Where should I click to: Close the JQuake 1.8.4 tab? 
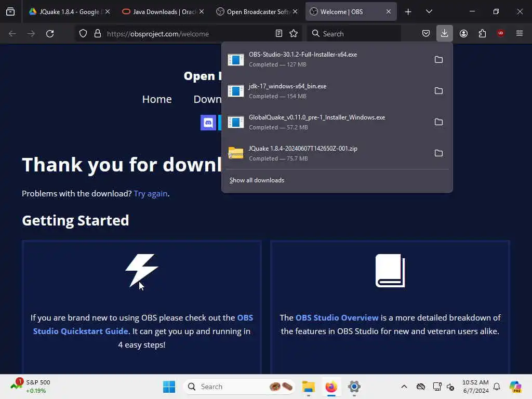tap(108, 11)
